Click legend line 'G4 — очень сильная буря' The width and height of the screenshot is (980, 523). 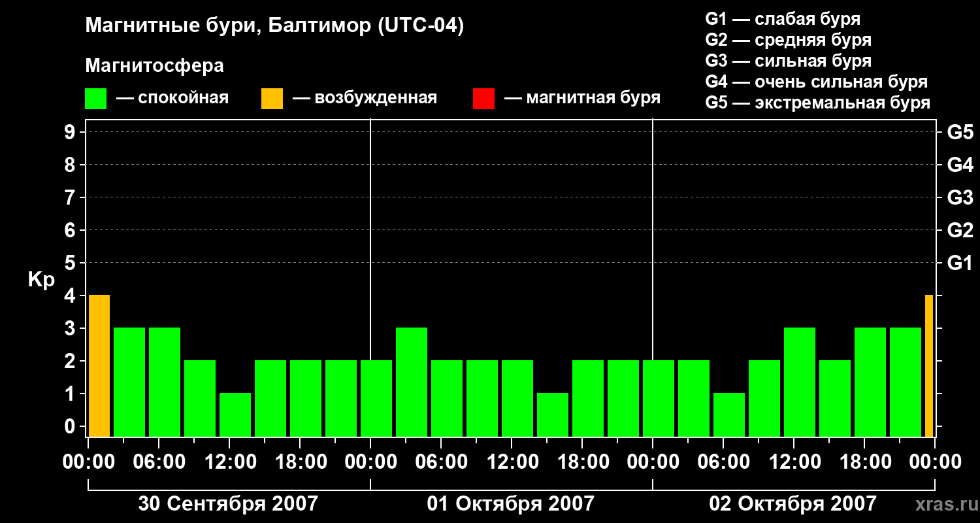817,82
